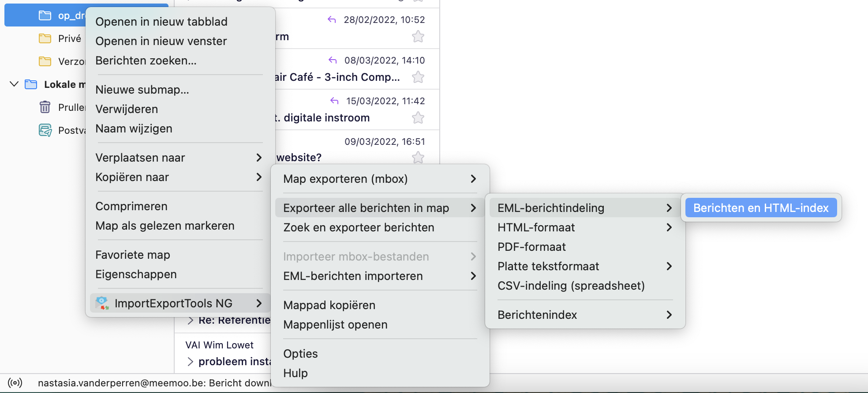Star the Café 3-inch Comp message

tap(418, 77)
